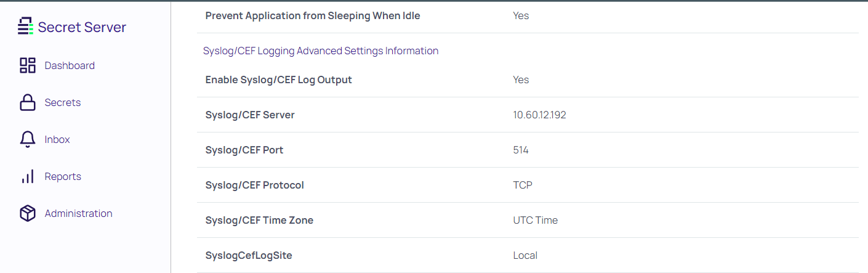Open the Dashboard menu item
The height and width of the screenshot is (273, 868).
(70, 65)
